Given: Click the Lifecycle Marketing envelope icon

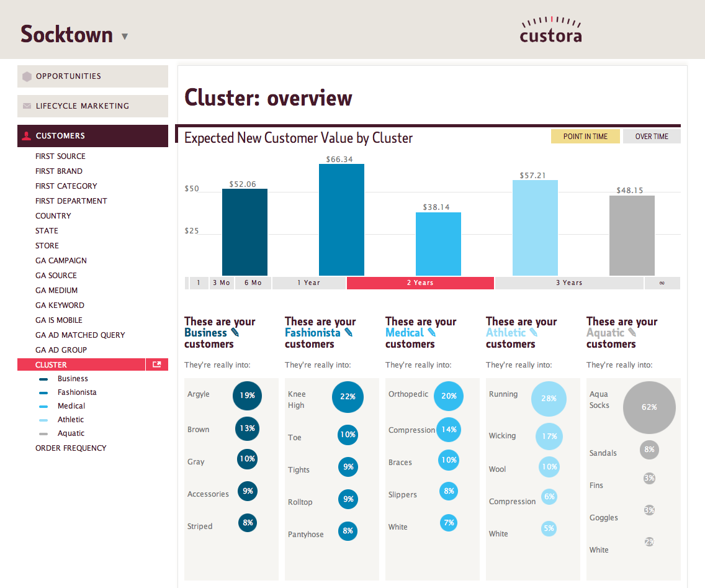Looking at the screenshot, I should (27, 106).
